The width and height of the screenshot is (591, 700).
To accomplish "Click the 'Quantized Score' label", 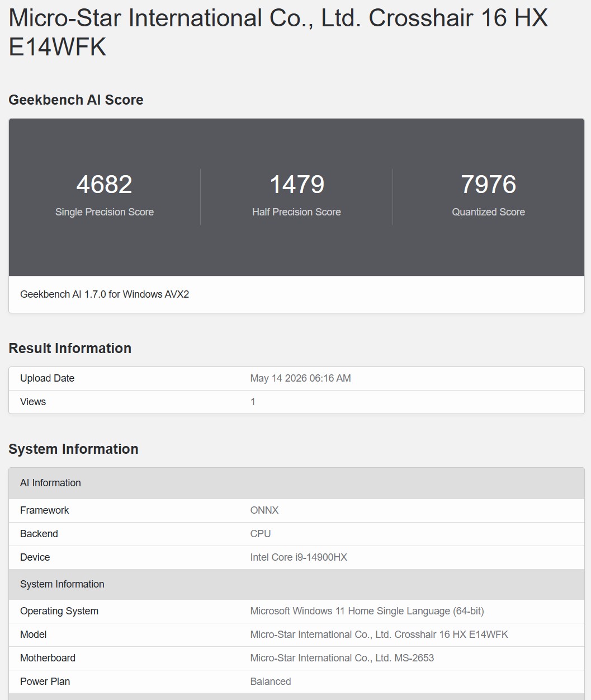I will click(x=489, y=212).
